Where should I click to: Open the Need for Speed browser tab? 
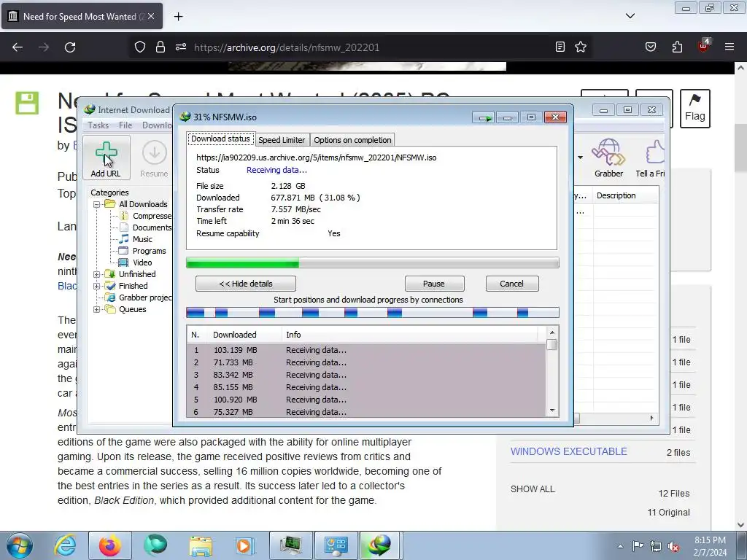coord(82,16)
